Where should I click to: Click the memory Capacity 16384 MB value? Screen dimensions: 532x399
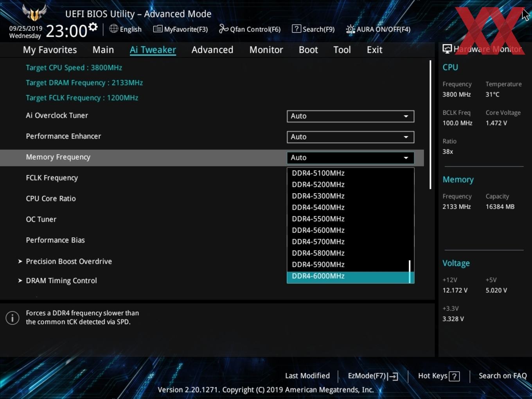tap(500, 207)
